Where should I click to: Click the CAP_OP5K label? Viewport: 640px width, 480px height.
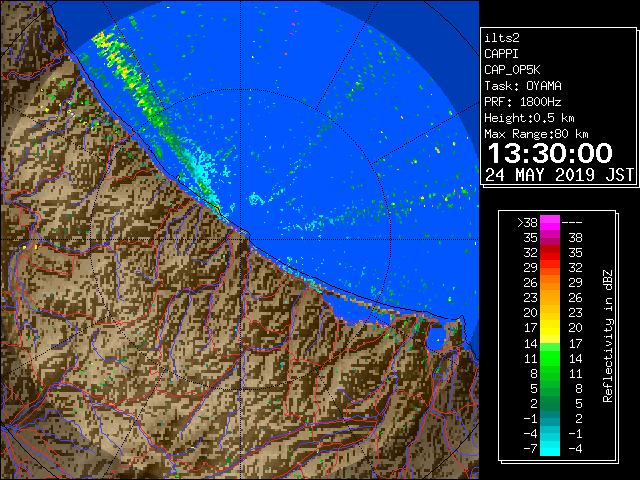[x=512, y=70]
